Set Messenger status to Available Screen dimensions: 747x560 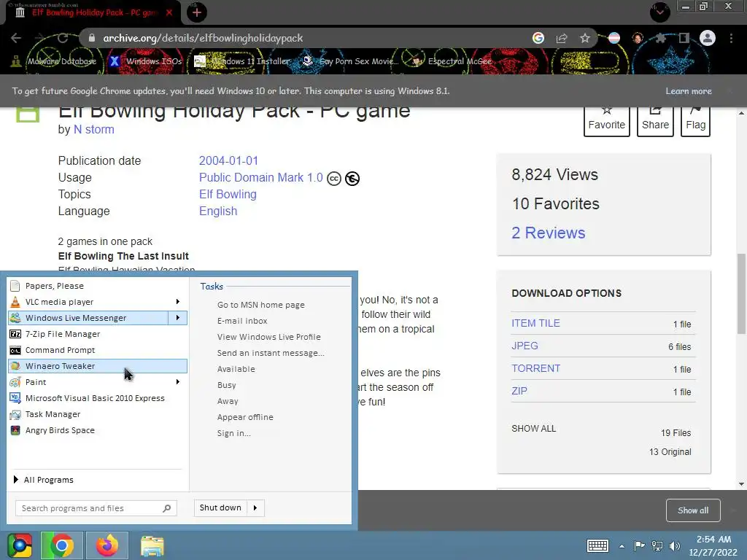pyautogui.click(x=236, y=369)
